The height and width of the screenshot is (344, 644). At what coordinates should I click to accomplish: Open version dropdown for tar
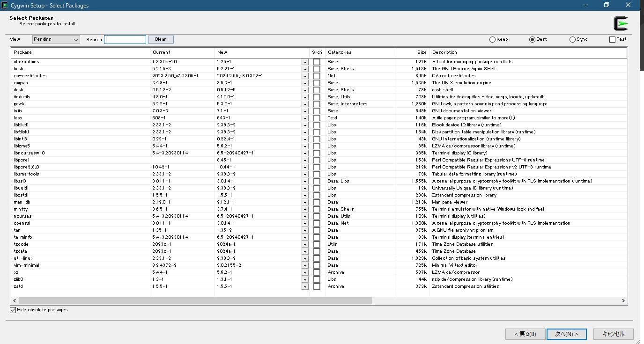(x=305, y=230)
